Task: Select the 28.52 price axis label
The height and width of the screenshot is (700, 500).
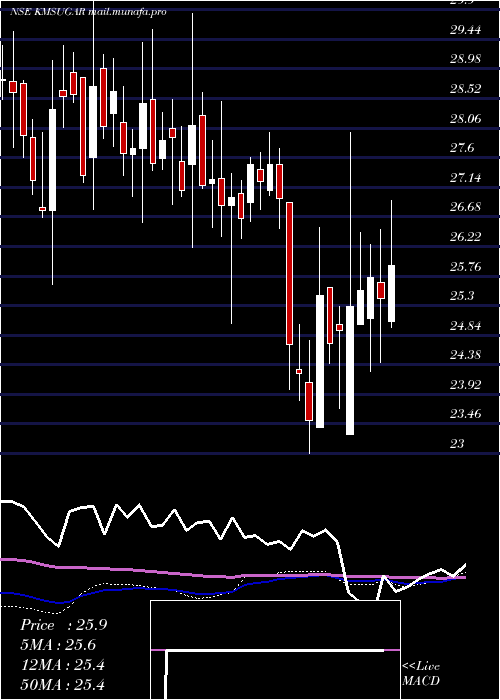Action: [466, 89]
